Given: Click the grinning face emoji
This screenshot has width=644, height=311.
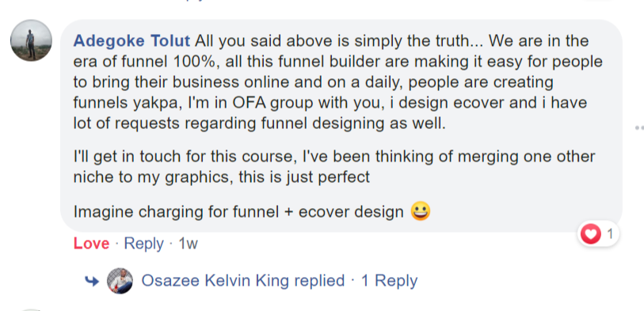Looking at the screenshot, I should tap(420, 211).
